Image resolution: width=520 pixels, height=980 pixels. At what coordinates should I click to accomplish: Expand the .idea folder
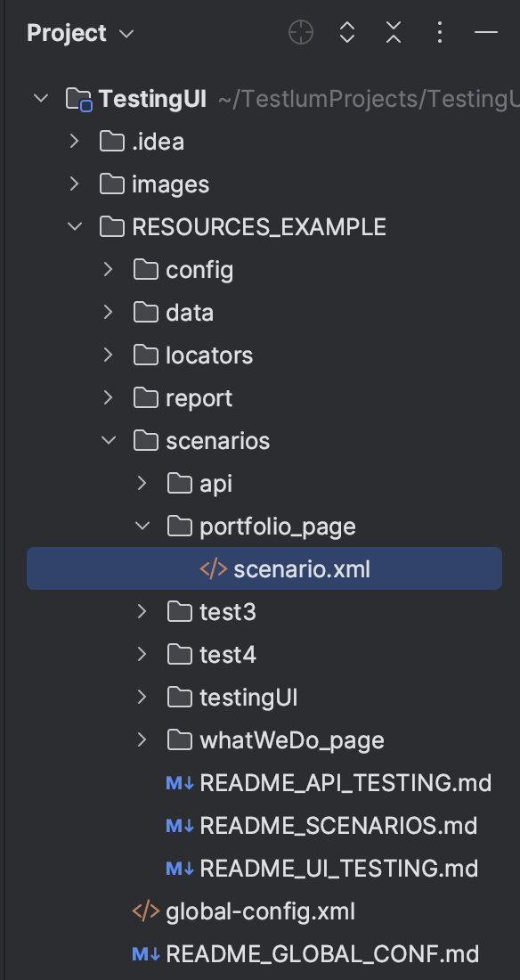point(75,142)
